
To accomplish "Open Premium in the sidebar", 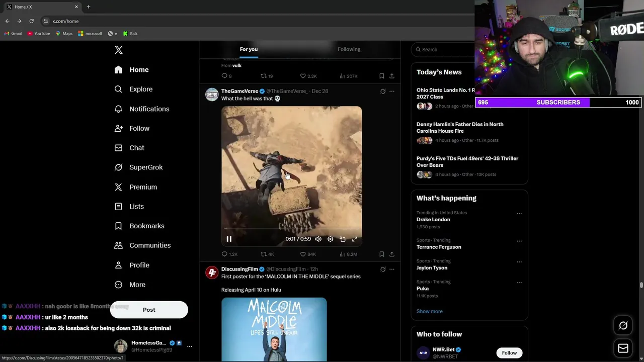I will 135,187.
